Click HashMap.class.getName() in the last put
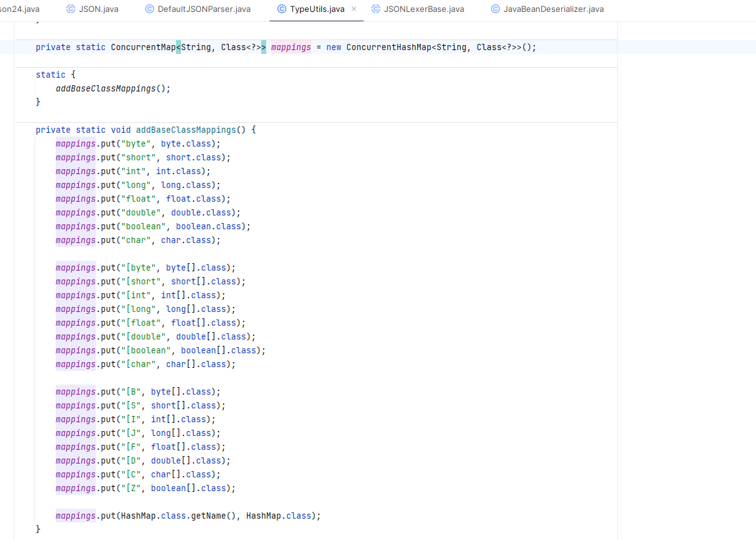 point(179,516)
